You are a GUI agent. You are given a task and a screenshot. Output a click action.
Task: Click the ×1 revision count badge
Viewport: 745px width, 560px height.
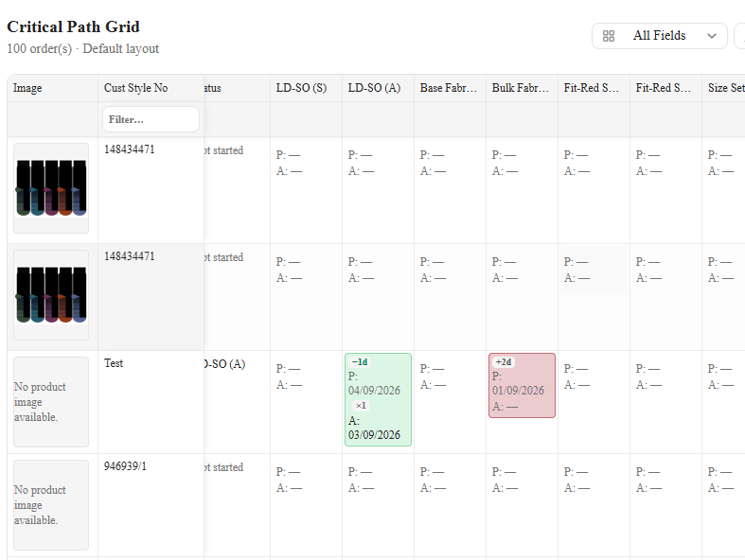[x=361, y=406]
